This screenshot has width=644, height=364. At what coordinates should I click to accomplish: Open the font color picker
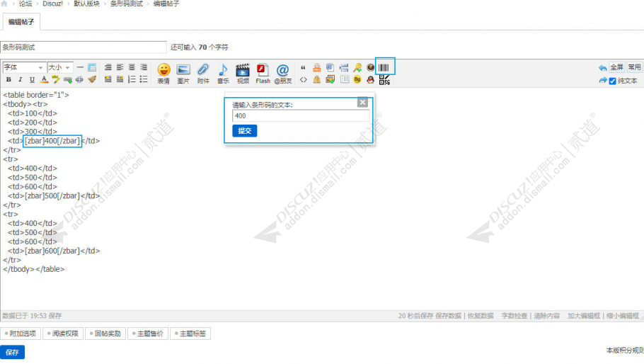[44, 79]
